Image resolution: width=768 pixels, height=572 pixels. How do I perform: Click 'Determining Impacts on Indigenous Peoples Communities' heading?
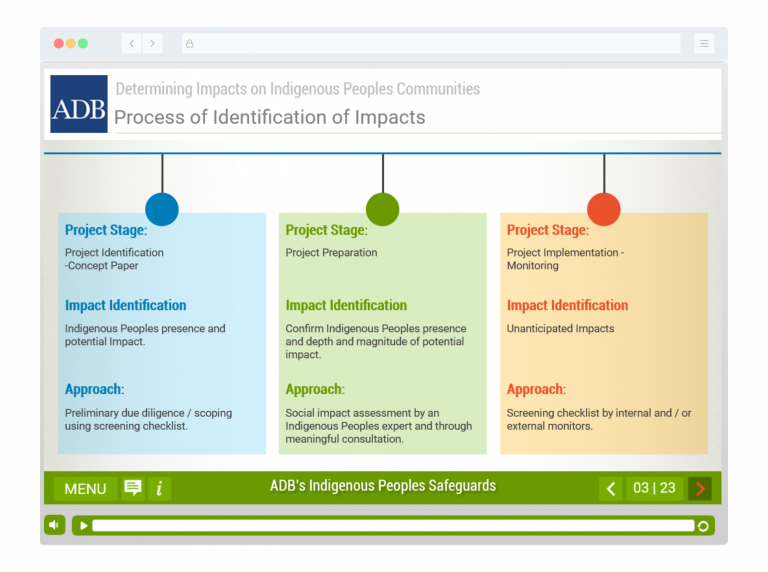pos(298,89)
